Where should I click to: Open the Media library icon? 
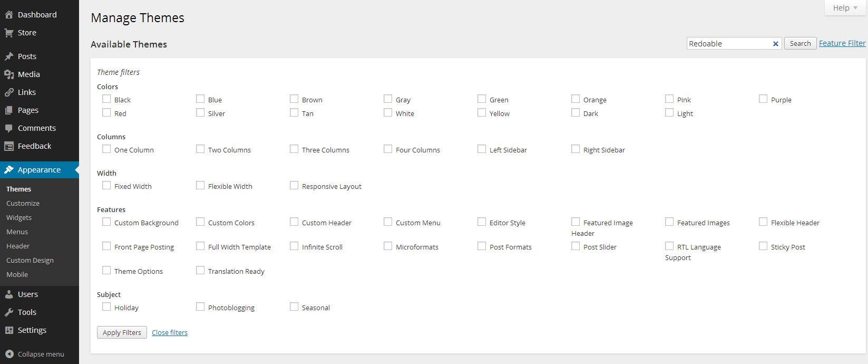point(9,74)
